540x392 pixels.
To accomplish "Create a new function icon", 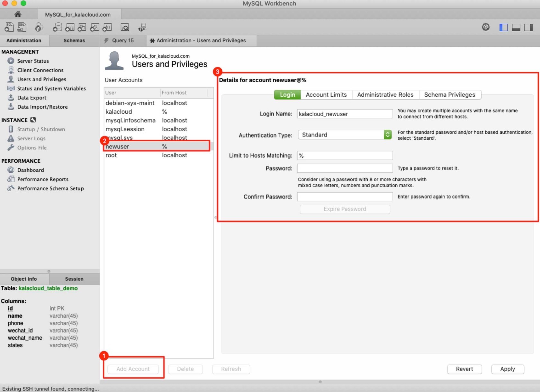I will [107, 27].
